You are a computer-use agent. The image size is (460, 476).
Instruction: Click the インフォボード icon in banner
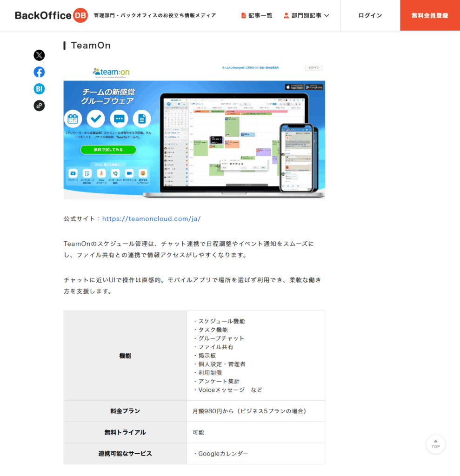[87, 173]
